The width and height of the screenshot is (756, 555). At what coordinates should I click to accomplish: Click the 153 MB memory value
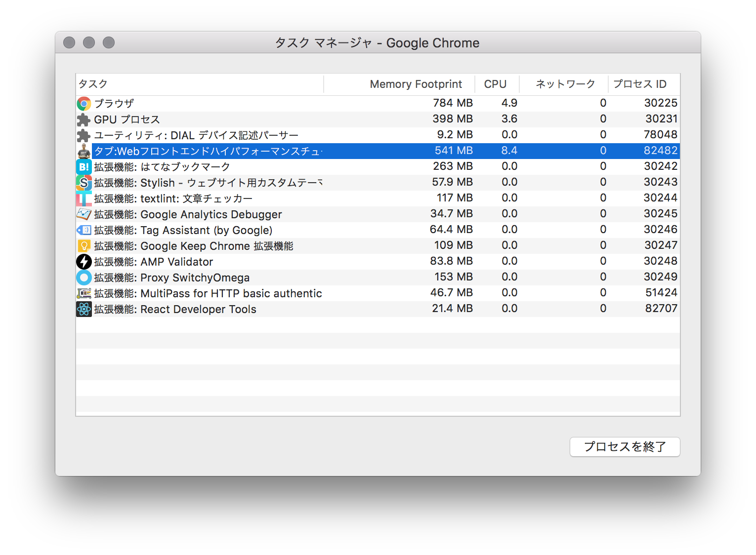[454, 277]
